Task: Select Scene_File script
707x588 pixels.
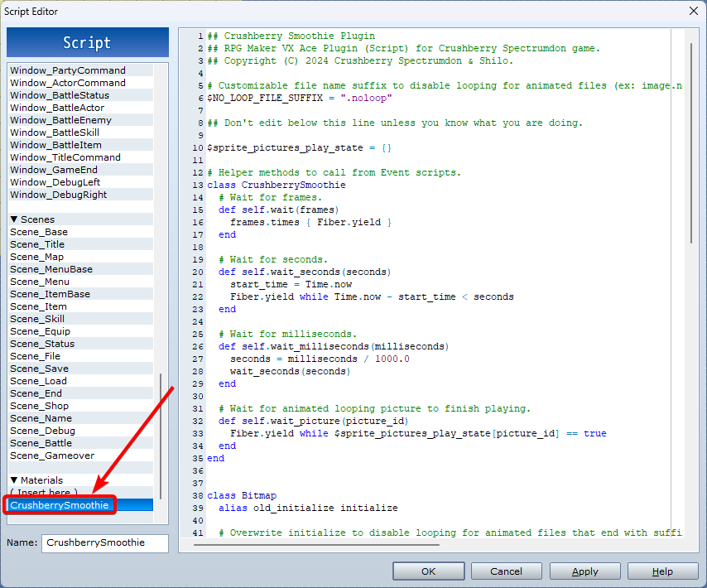Action: click(x=81, y=356)
